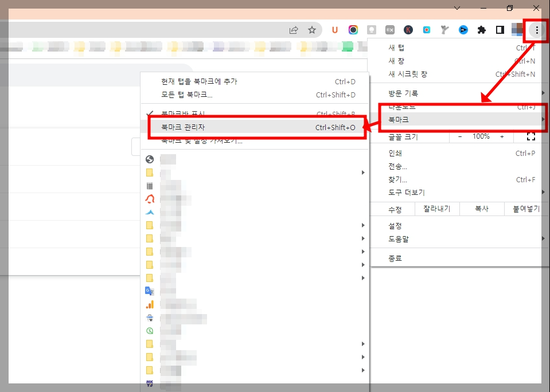550x392 pixels.
Task: Click the share icon in the address bar
Action: pyautogui.click(x=294, y=29)
